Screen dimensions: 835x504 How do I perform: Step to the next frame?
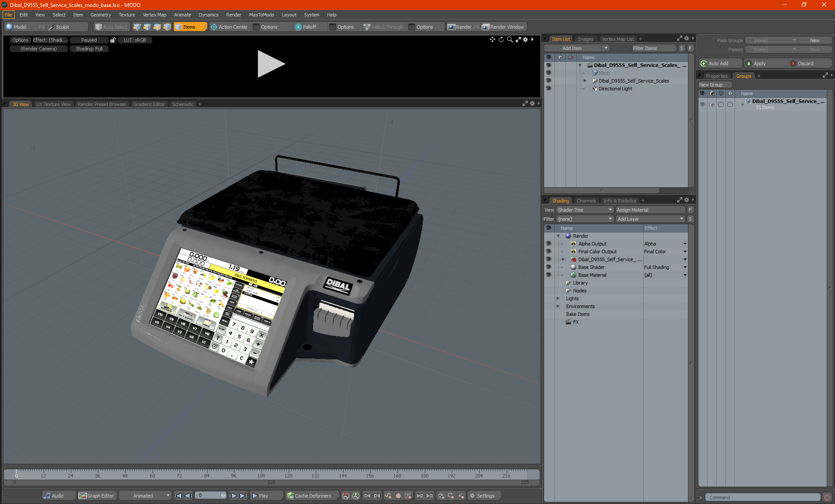(233, 496)
